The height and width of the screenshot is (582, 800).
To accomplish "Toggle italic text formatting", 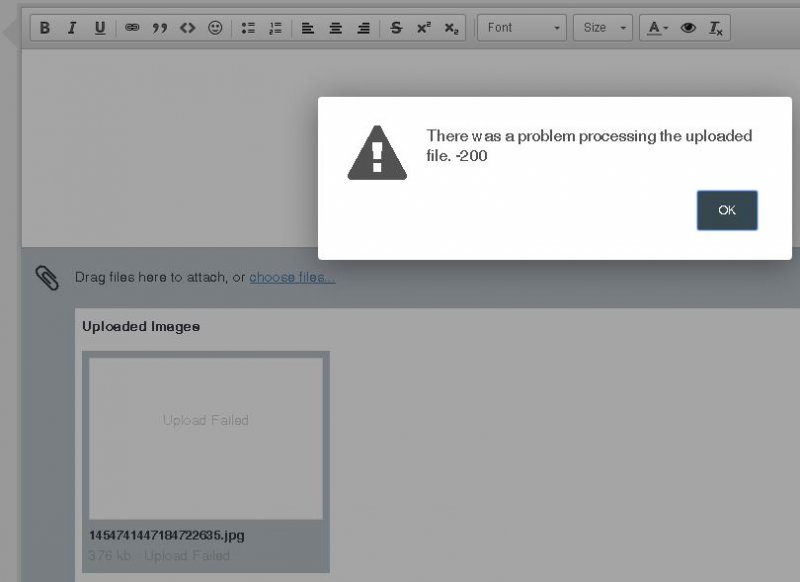I will pos(72,28).
